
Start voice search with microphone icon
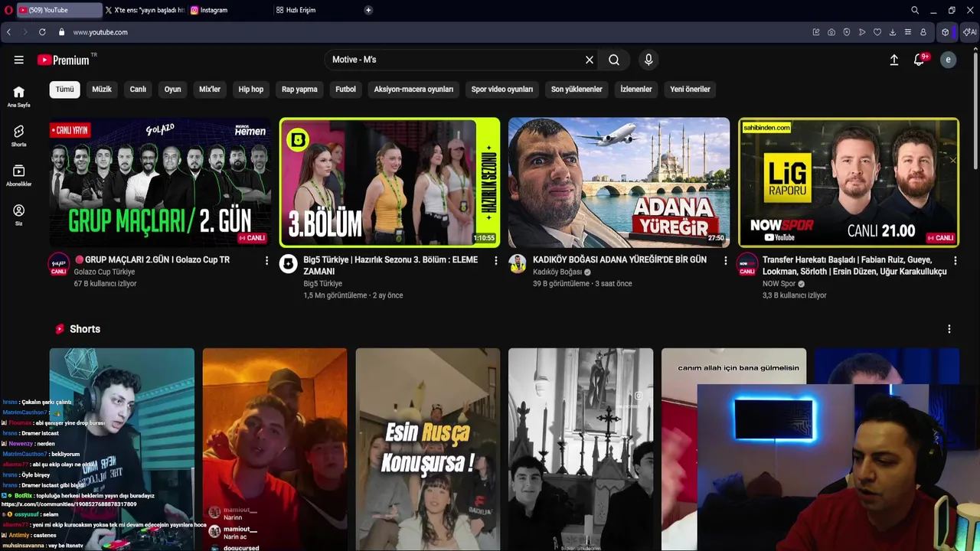point(648,60)
